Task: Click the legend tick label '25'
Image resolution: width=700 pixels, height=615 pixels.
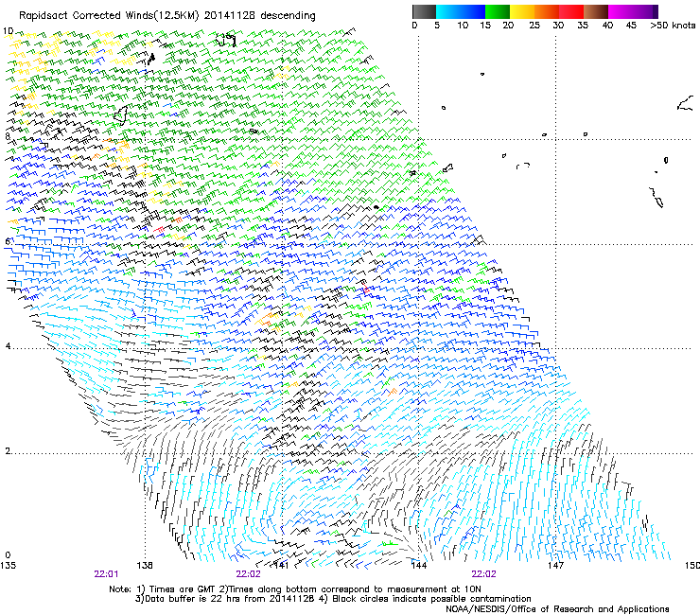Action: point(534,26)
